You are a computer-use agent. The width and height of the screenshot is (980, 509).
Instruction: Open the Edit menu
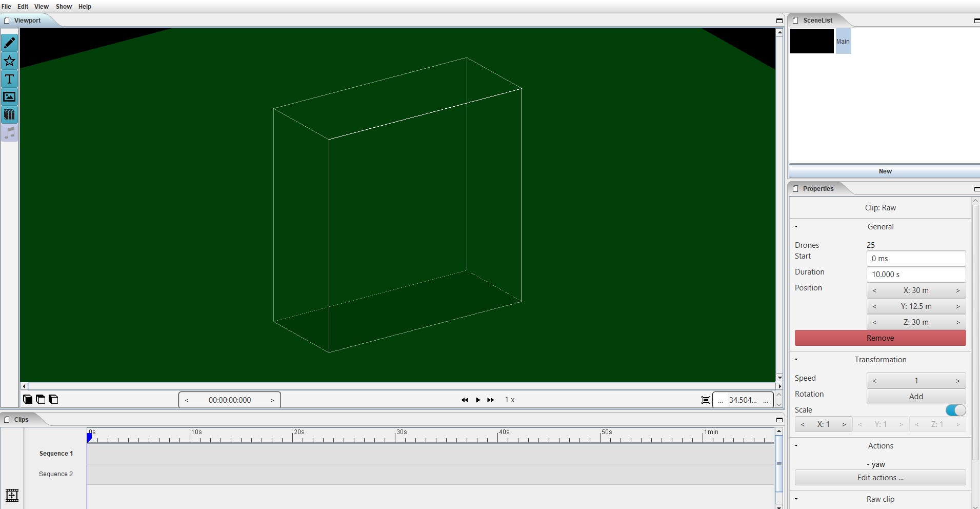(23, 7)
